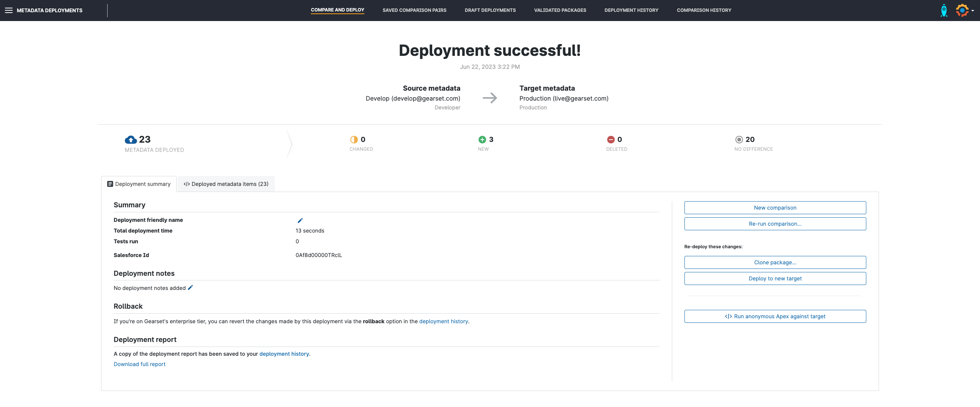Screen dimensions: 980x407
Task: Switch to Deployed metadata items tab
Action: (226, 184)
